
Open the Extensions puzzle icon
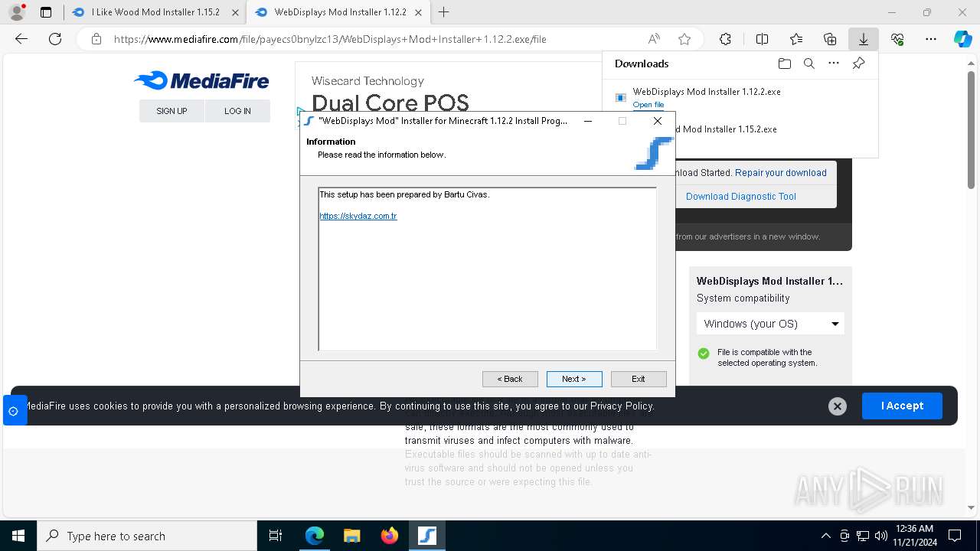[725, 39]
